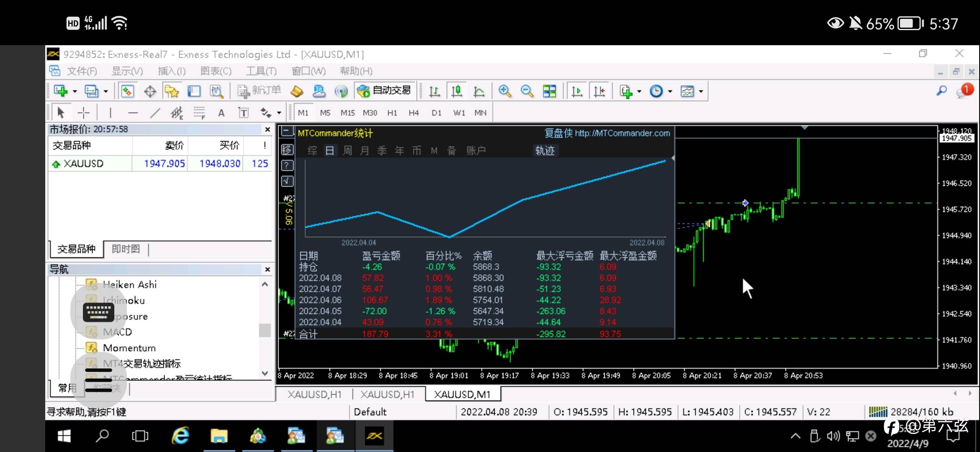Select the Crosshair tool
The width and height of the screenshot is (980, 452).
coord(83,113)
